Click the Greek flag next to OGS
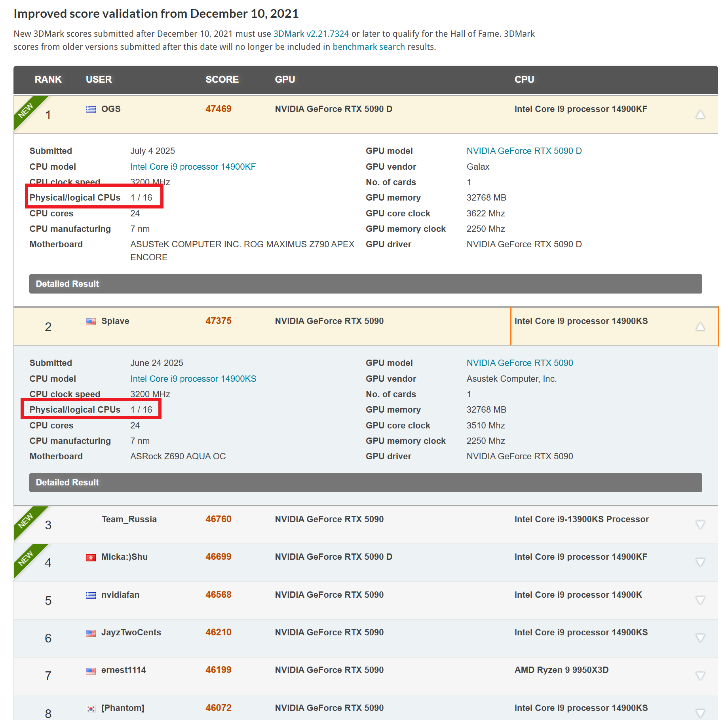 click(x=91, y=110)
